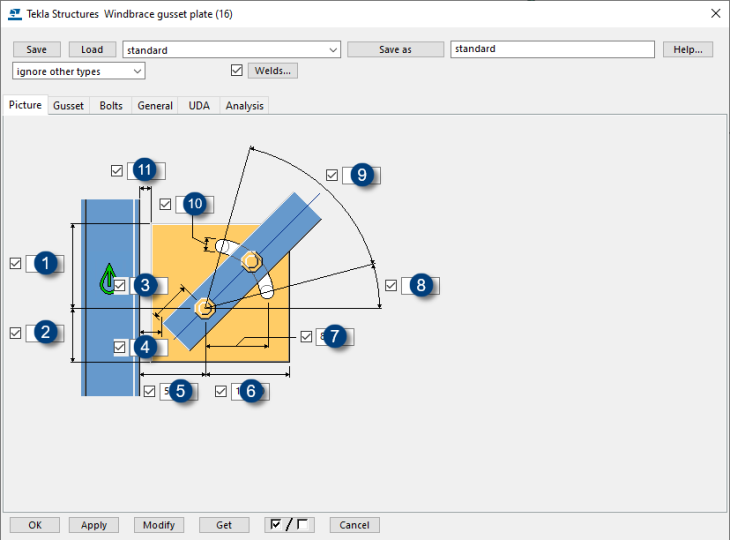Click the Apply button
Image resolution: width=730 pixels, height=540 pixels.
[94, 525]
